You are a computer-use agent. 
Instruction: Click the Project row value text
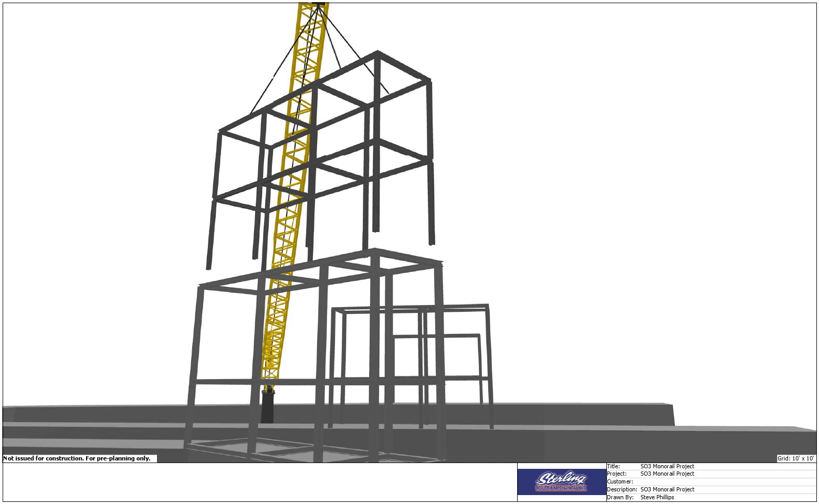tap(667, 474)
